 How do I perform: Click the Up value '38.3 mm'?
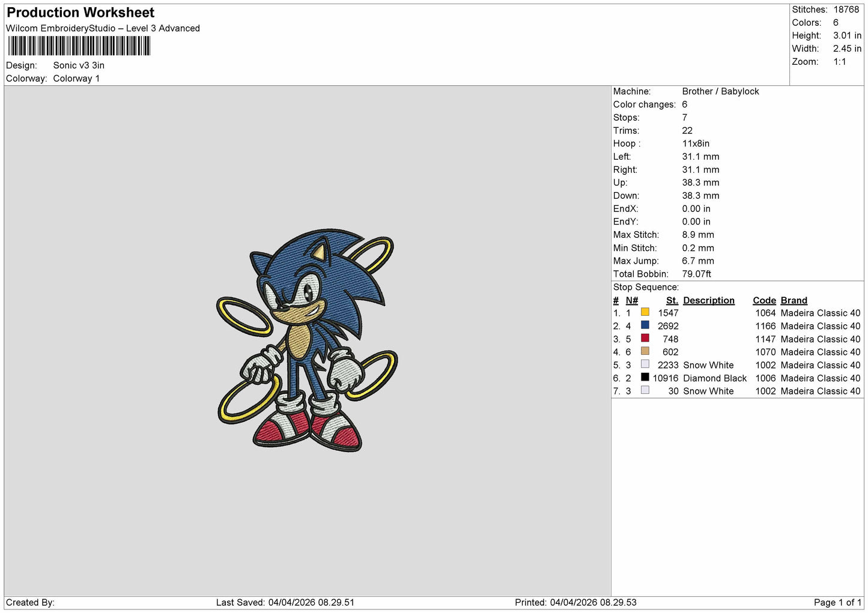(700, 183)
